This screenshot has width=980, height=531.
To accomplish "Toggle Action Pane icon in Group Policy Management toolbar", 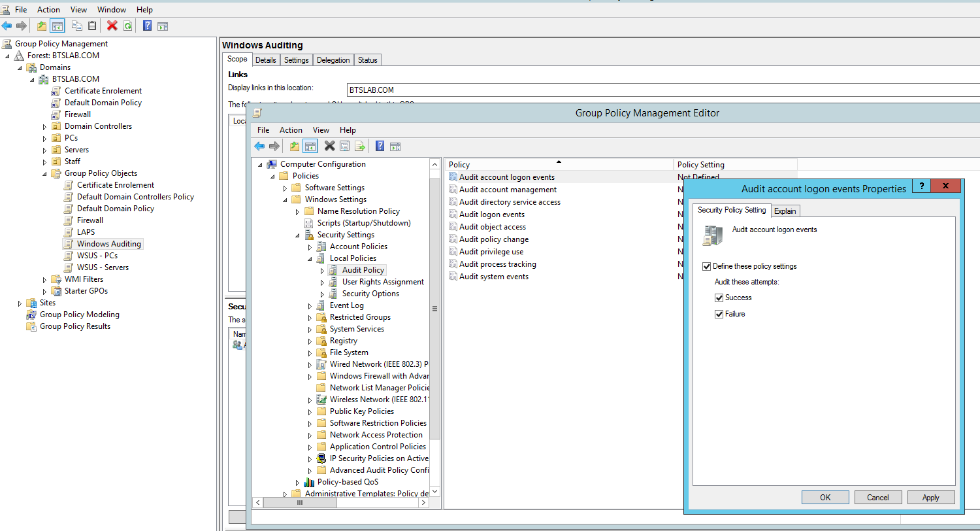I will [x=163, y=26].
